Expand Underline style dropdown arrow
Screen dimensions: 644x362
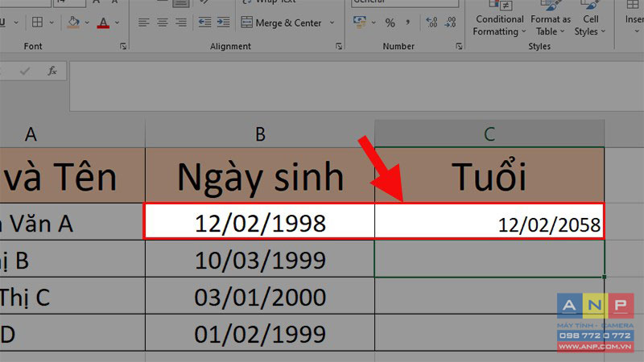pos(16,23)
